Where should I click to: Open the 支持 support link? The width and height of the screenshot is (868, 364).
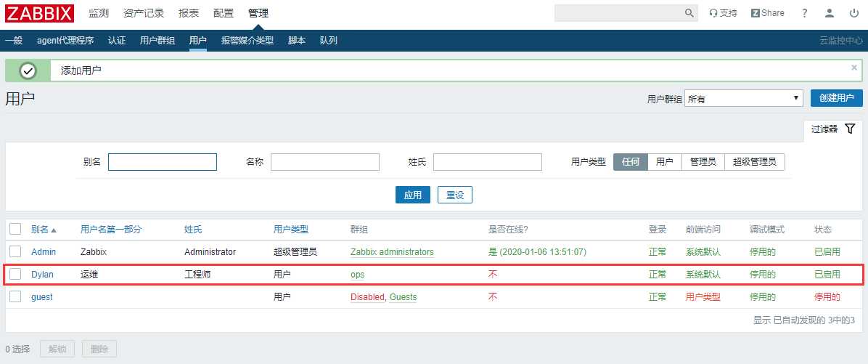click(723, 13)
